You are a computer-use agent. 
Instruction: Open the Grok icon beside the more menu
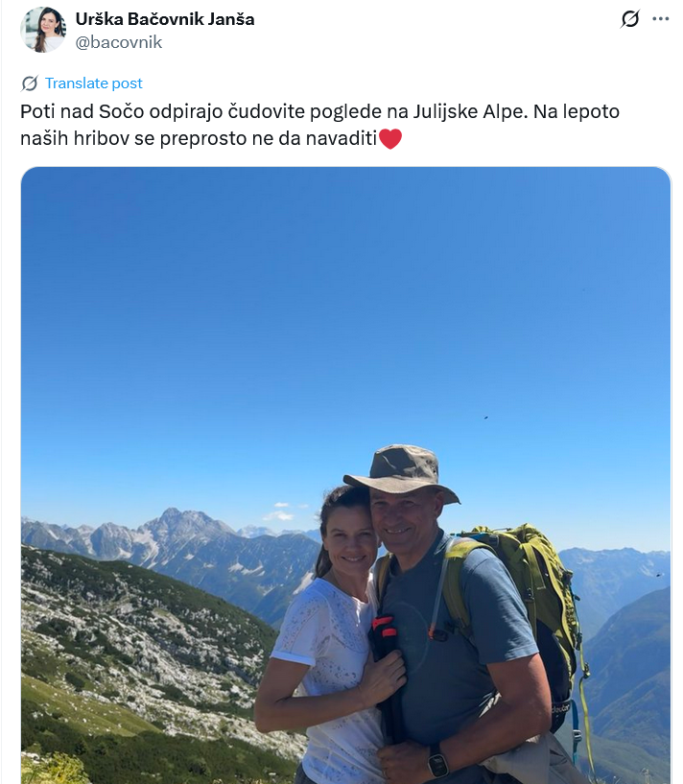tap(629, 19)
